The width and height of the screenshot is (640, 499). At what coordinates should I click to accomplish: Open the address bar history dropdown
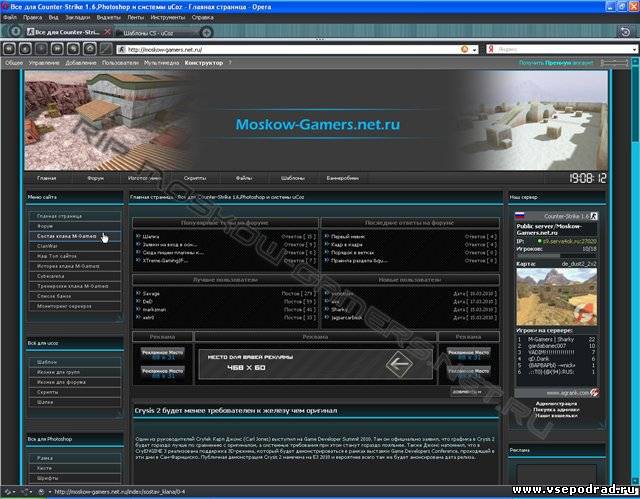(475, 50)
